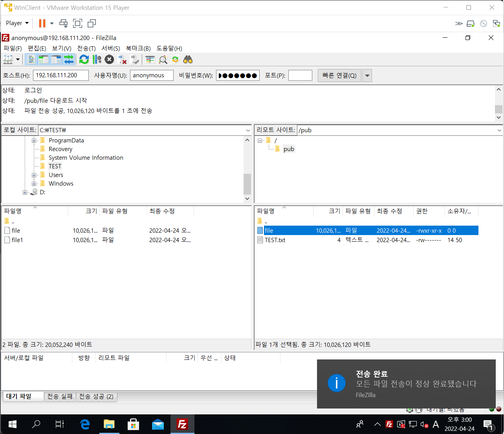504x434 pixels.
Task: Refresh the file and folder lists
Action: pos(84,60)
